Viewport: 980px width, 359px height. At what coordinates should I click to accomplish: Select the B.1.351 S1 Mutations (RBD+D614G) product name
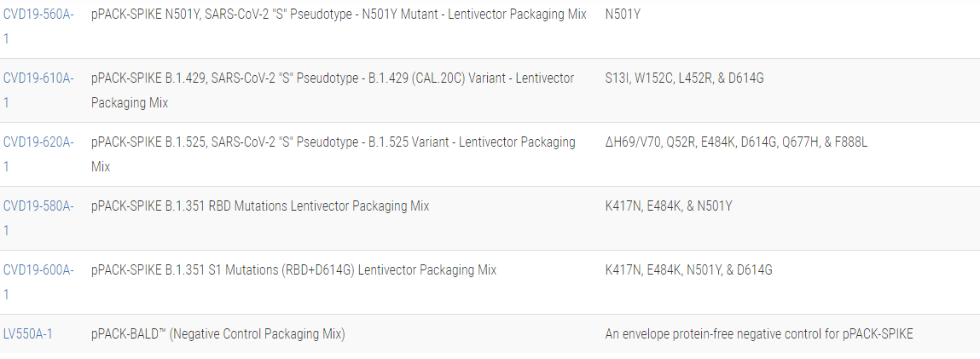[293, 270]
